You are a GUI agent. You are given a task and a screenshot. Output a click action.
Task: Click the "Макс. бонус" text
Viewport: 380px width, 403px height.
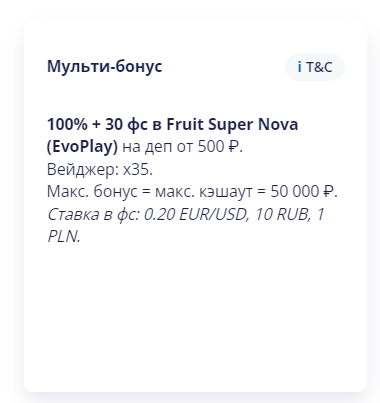(92, 192)
